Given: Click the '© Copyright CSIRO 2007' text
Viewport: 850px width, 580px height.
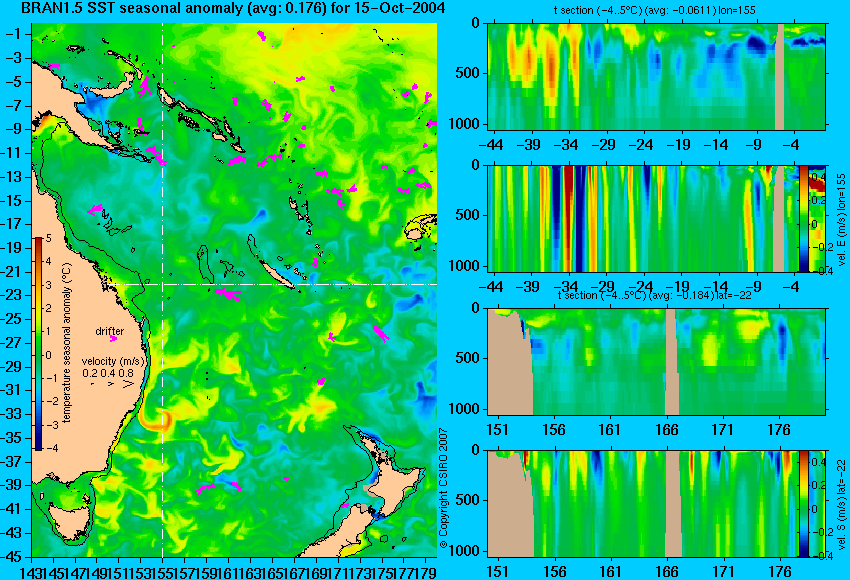Looking at the screenshot, I should click(x=443, y=488).
